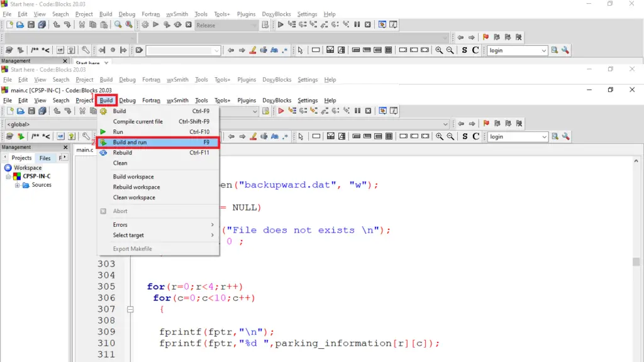Image resolution: width=644 pixels, height=362 pixels.
Task: Click the pause debugger icon
Action: pyautogui.click(x=357, y=111)
